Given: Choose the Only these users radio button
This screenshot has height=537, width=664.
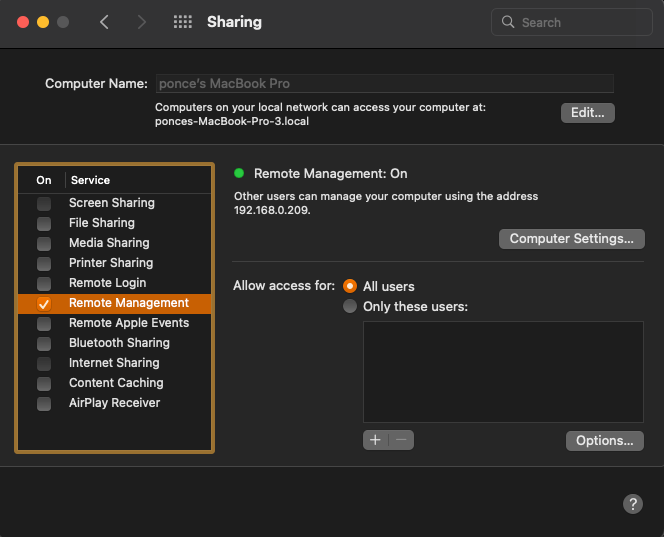Looking at the screenshot, I should click(x=350, y=306).
